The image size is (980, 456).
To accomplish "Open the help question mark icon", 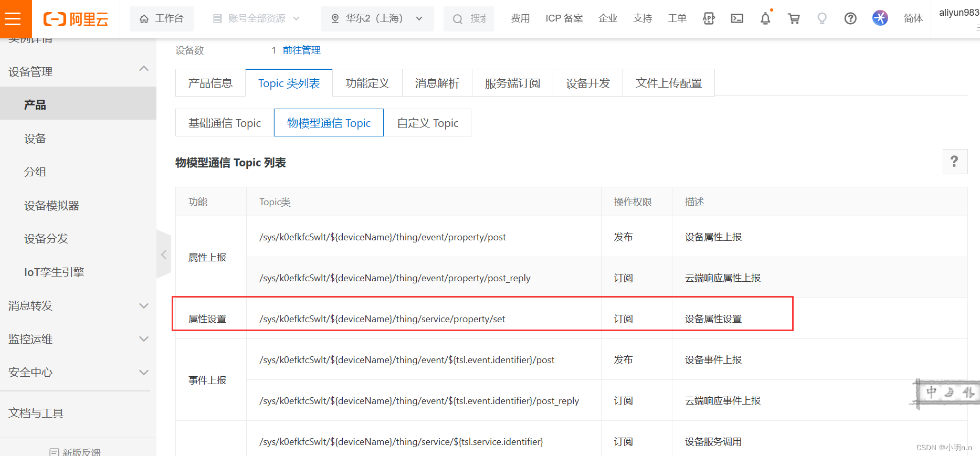I will 850,19.
